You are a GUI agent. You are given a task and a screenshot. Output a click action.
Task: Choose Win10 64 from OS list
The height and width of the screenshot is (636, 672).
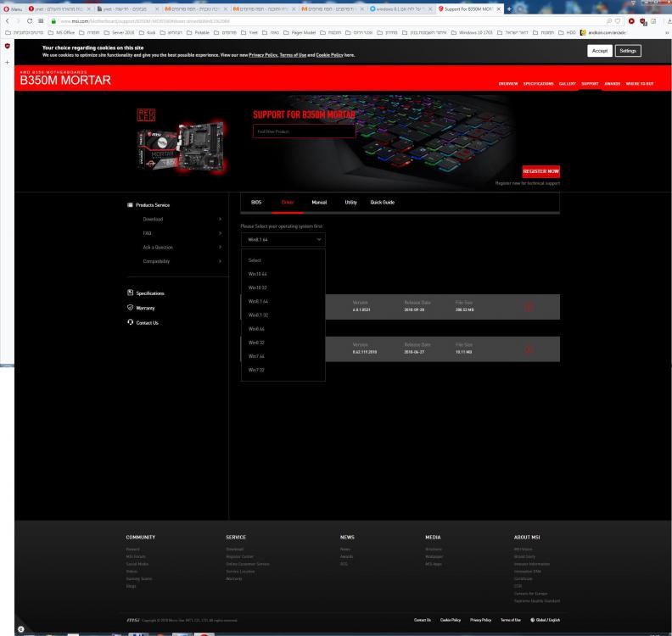(x=283, y=274)
